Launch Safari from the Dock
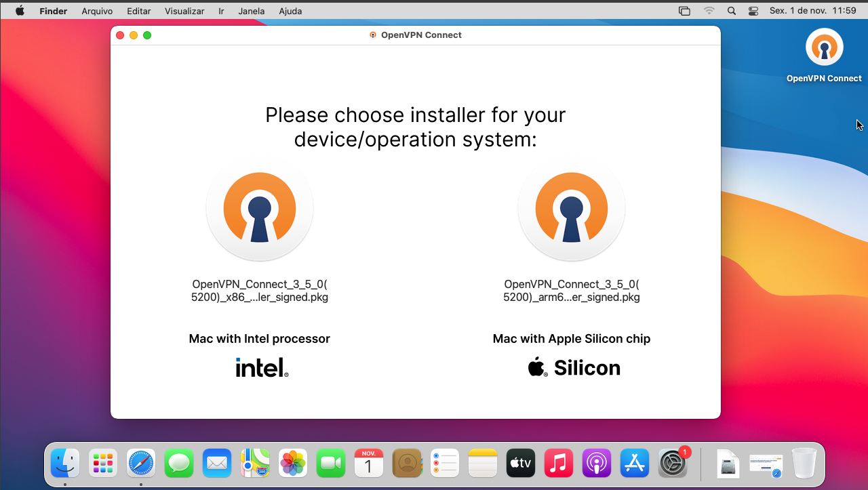This screenshot has height=490, width=868. [141, 464]
